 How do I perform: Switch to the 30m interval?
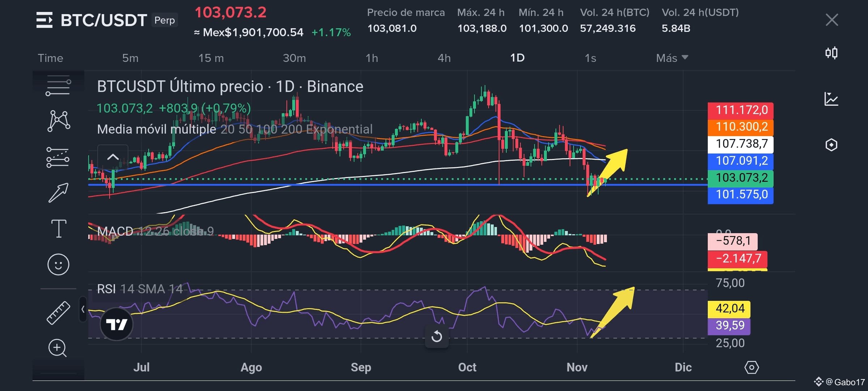click(294, 58)
